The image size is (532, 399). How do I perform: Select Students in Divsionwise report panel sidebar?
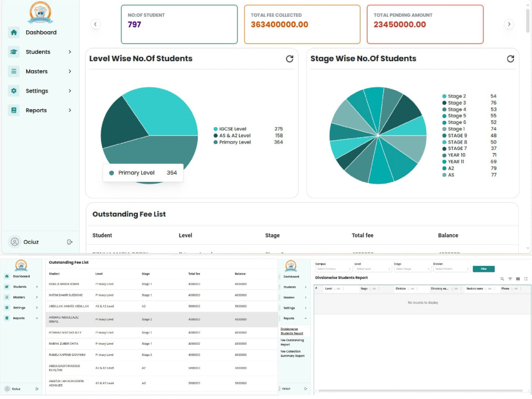coord(289,287)
